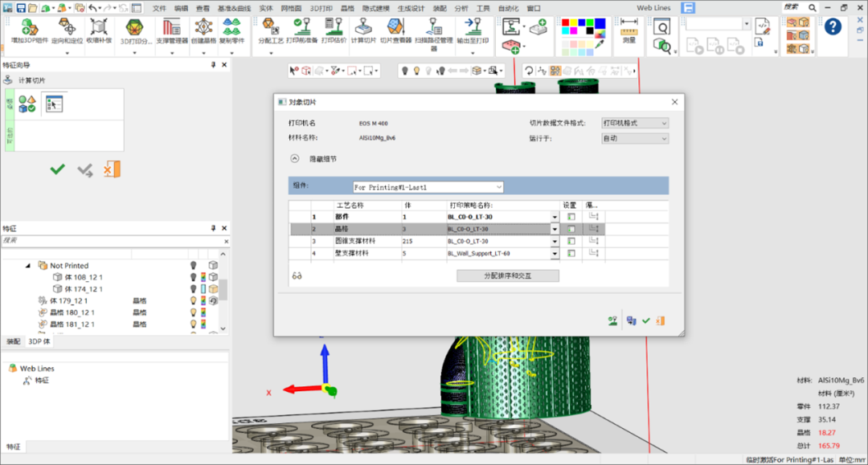This screenshot has height=465, width=868.
Task: Open the 编辑 menu
Action: (181, 8)
